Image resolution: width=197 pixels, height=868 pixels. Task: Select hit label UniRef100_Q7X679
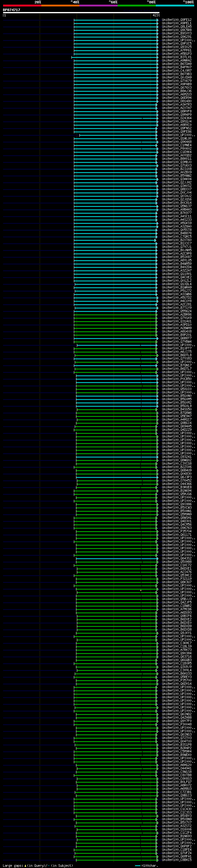pos(177,81)
